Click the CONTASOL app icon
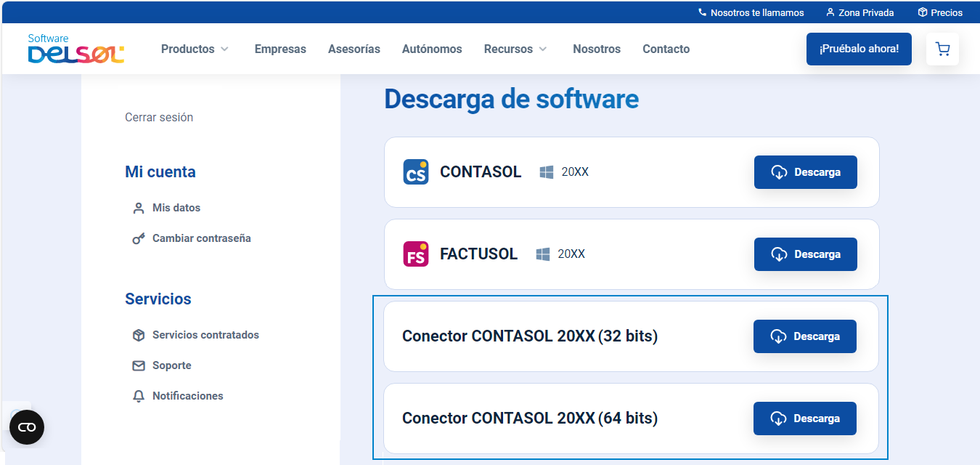 point(415,172)
